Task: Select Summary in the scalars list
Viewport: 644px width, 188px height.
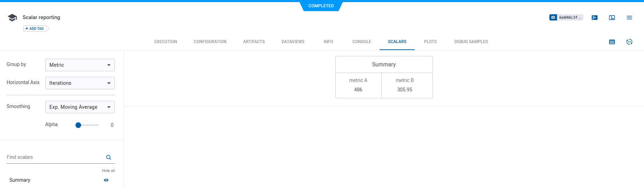Action: pyautogui.click(x=20, y=180)
